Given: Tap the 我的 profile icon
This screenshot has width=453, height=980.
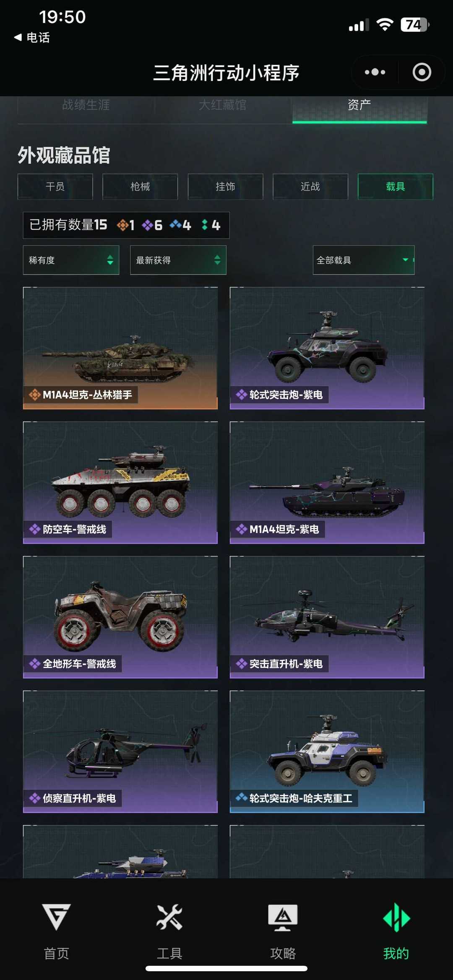Looking at the screenshot, I should pyautogui.click(x=396, y=917).
